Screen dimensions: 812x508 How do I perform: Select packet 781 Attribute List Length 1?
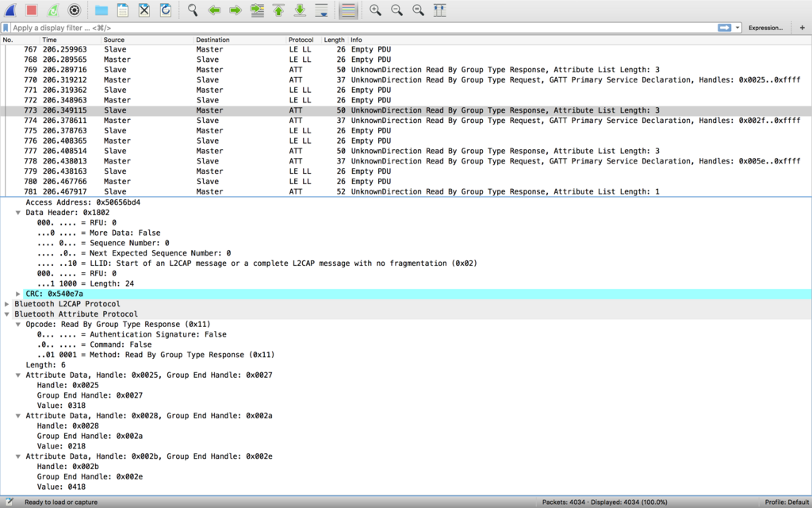[x=406, y=192]
